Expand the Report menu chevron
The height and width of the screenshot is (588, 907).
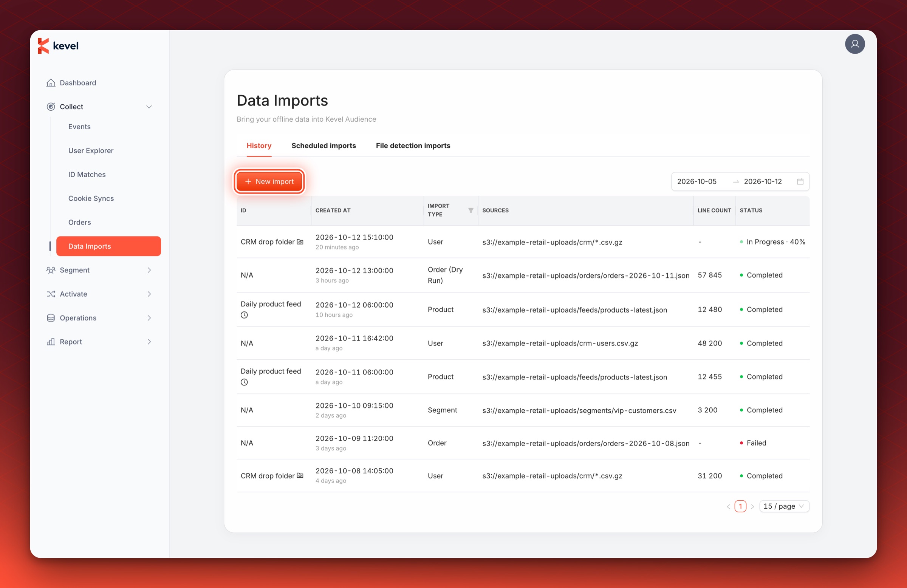[149, 342]
